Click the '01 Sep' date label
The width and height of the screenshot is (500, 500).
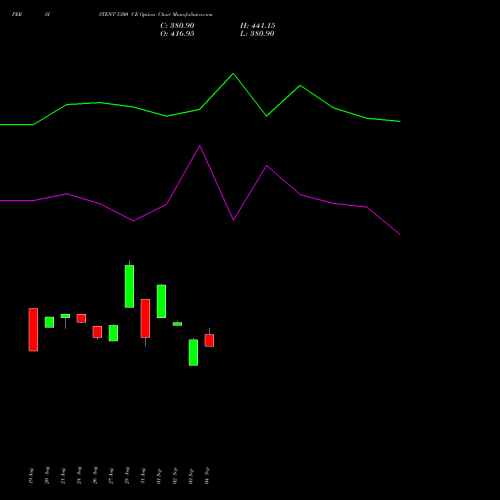click(x=159, y=476)
